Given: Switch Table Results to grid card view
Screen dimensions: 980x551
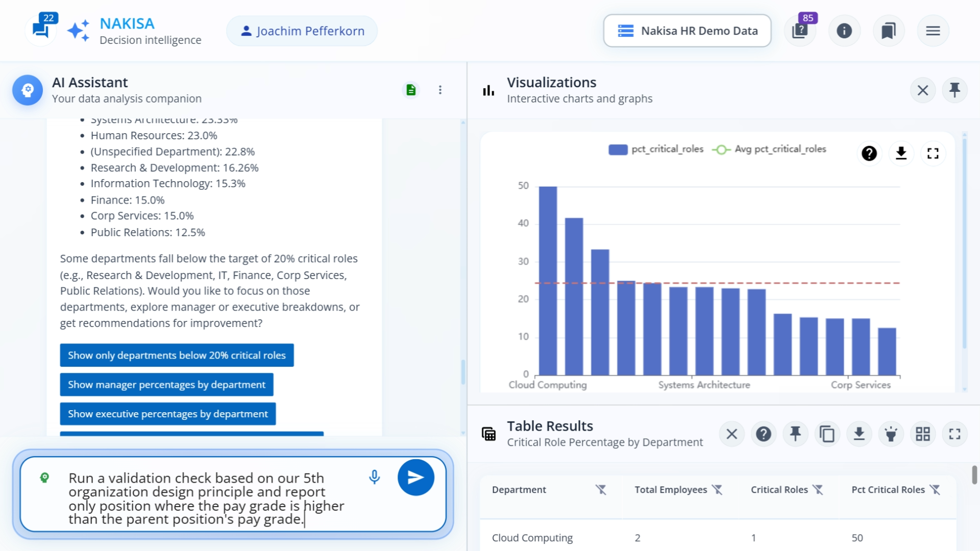Looking at the screenshot, I should pyautogui.click(x=923, y=434).
